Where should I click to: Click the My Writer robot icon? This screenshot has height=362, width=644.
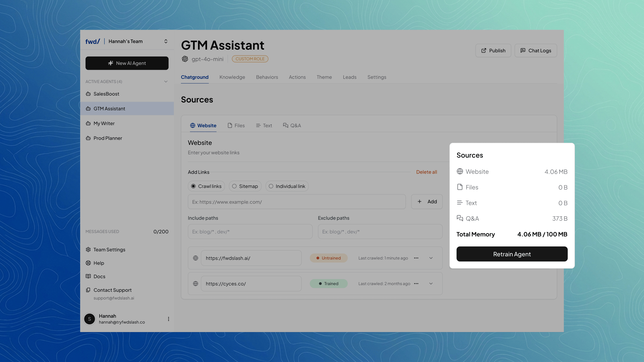pyautogui.click(x=88, y=123)
